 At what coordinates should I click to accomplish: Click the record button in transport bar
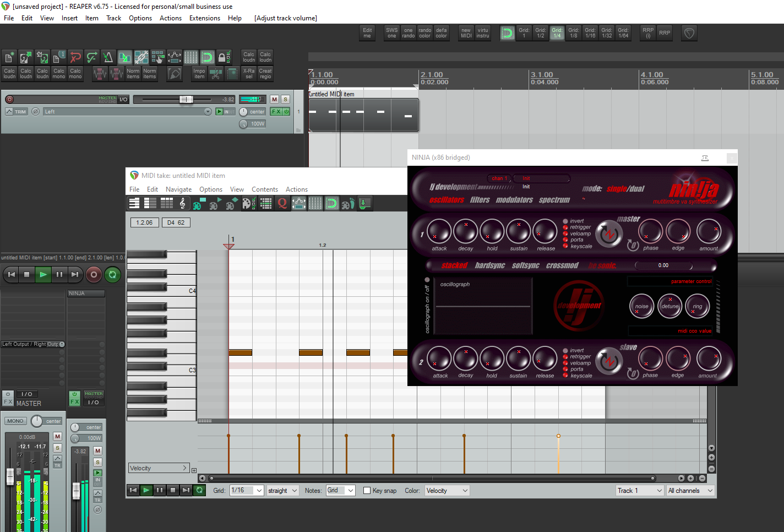(94, 274)
